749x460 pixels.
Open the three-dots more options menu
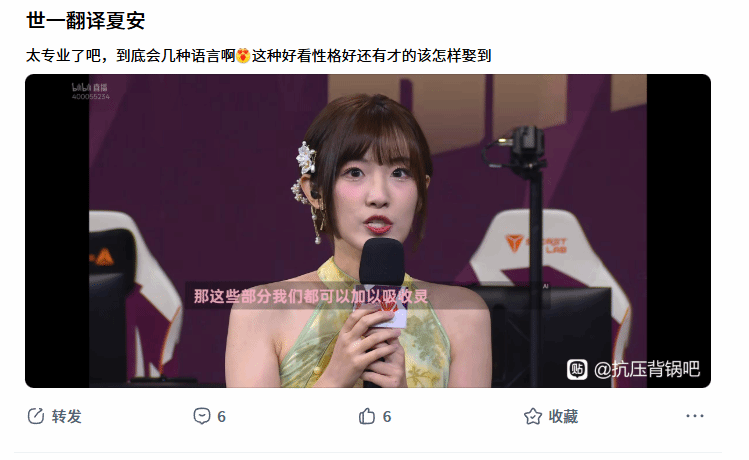[695, 416]
